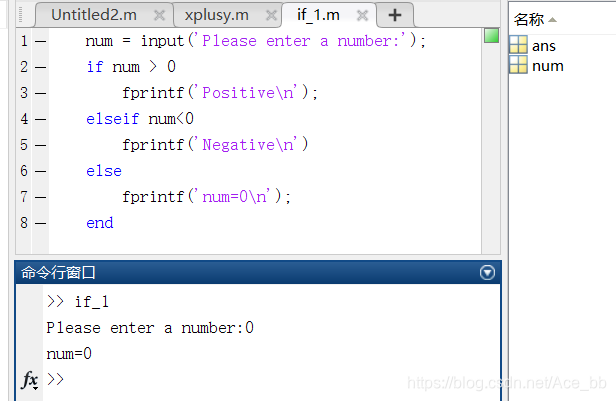Set breakpoint at line 5 dash

tap(40, 145)
